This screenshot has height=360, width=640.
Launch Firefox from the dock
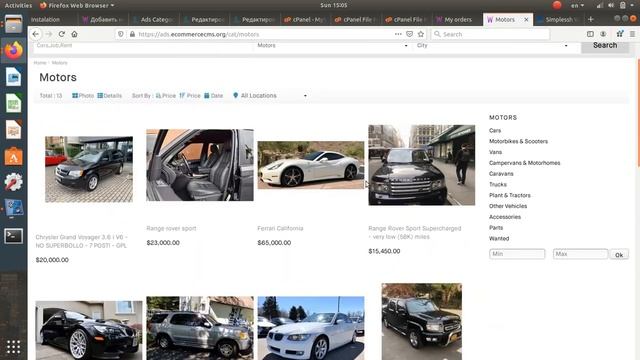click(13, 51)
